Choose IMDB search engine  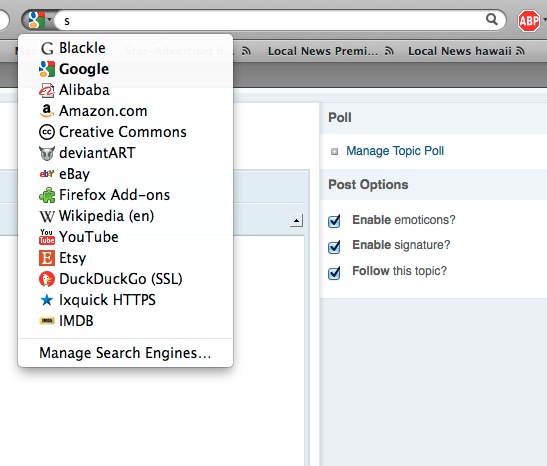tap(126, 321)
